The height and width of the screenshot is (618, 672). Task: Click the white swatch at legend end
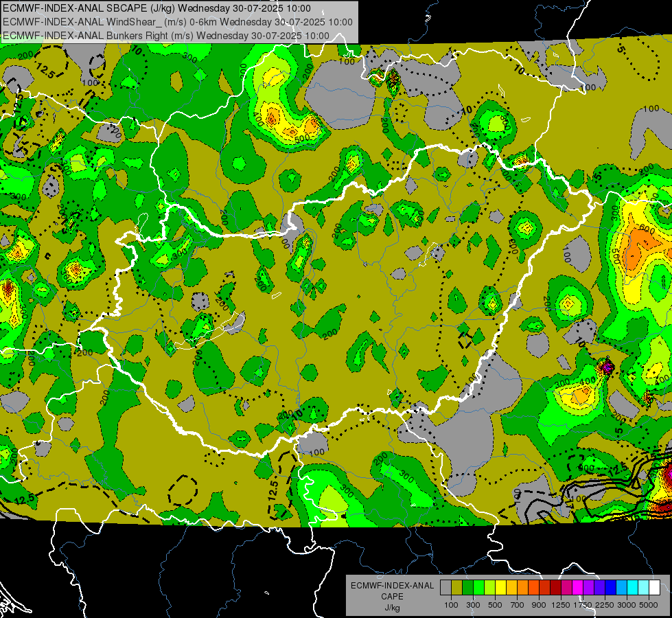click(x=654, y=588)
